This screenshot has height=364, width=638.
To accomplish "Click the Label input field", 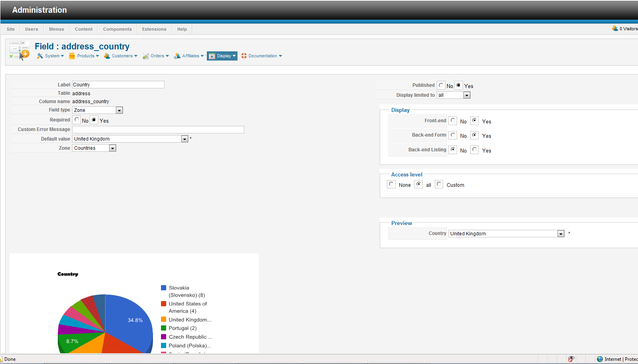I will pyautogui.click(x=118, y=84).
